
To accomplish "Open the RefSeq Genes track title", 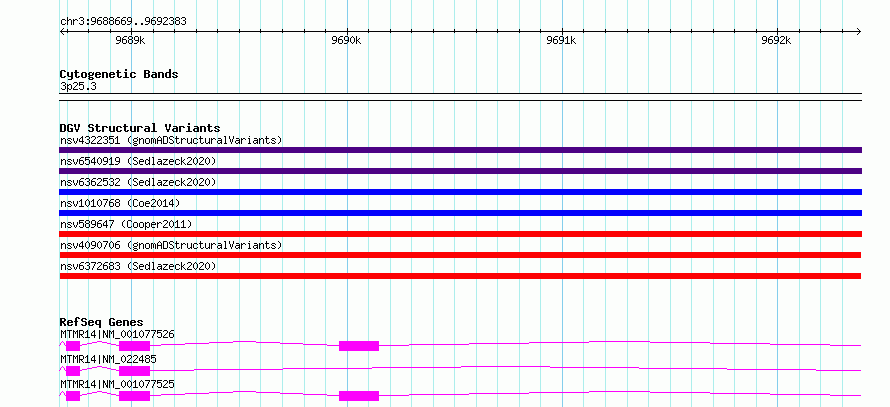I will pyautogui.click(x=102, y=322).
